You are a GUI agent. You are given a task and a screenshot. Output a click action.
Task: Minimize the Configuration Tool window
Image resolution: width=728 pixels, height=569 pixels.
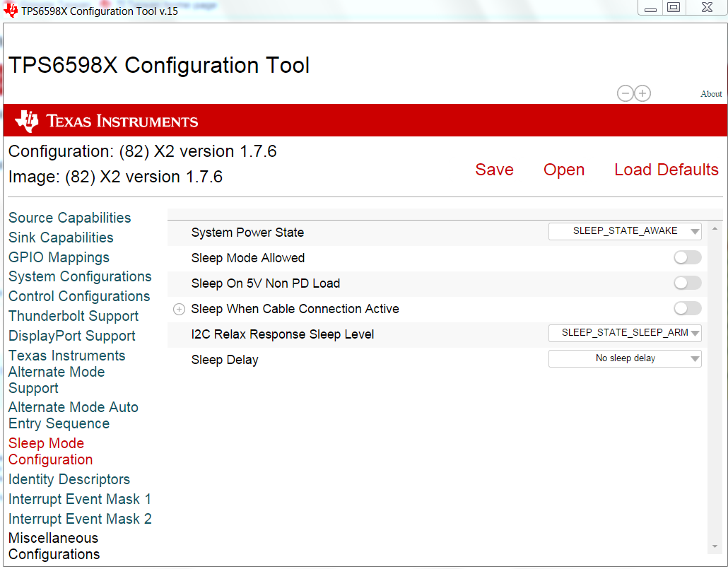[x=650, y=8]
